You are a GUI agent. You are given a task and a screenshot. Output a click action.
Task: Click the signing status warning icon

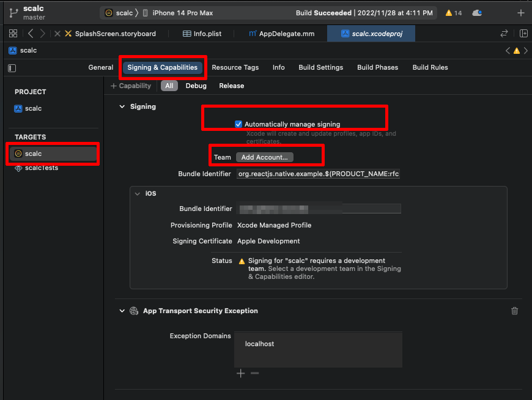(x=242, y=261)
